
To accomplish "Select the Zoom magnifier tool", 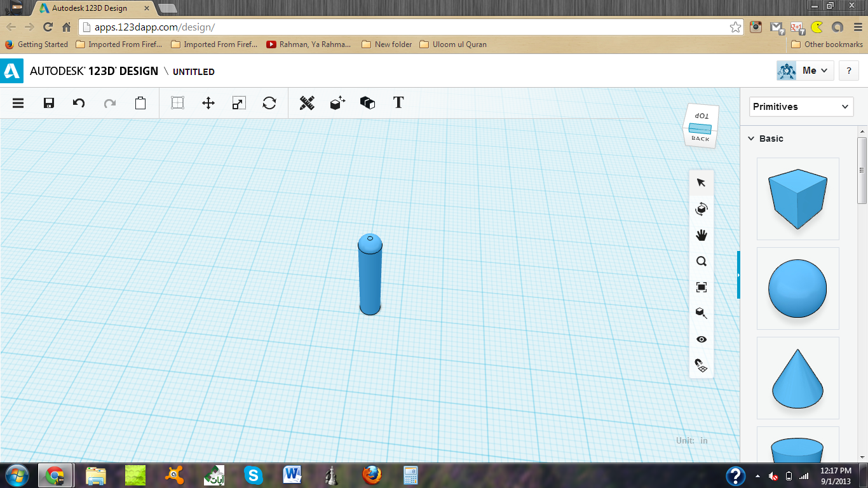I will 702,261.
